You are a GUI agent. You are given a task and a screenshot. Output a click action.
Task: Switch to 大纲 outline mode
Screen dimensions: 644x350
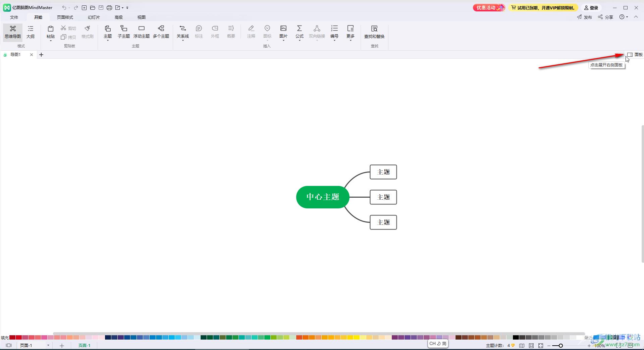(31, 32)
